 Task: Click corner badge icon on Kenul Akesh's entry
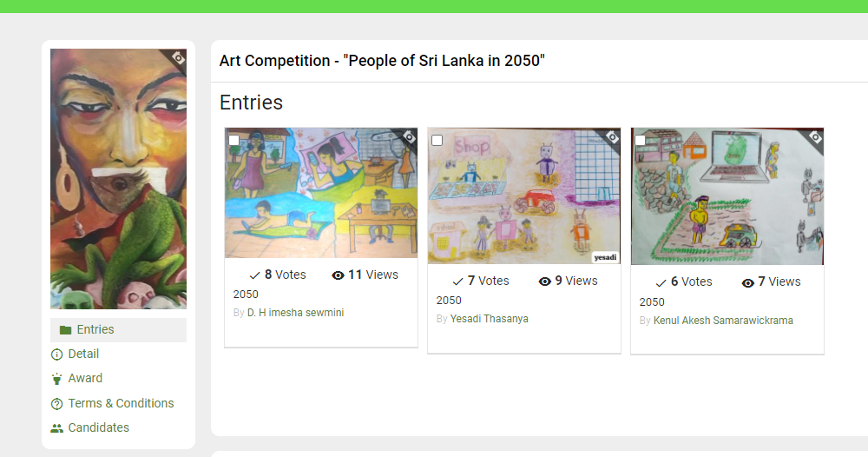pyautogui.click(x=815, y=136)
